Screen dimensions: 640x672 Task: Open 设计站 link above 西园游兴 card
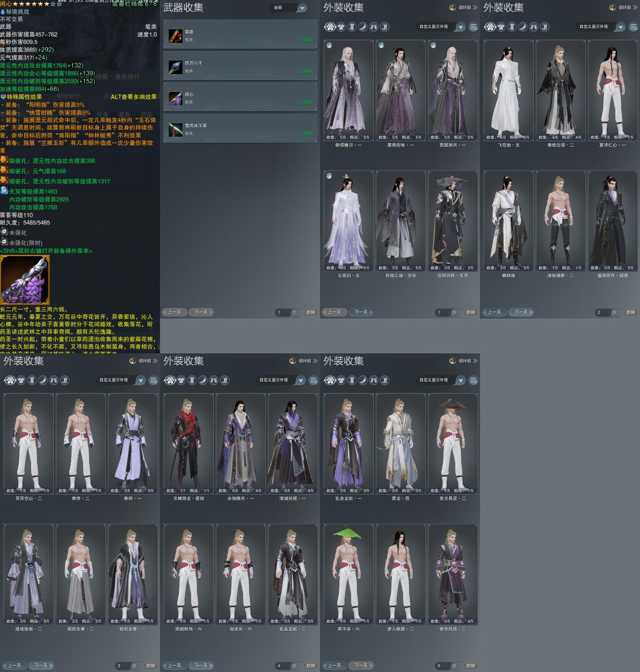463,7
